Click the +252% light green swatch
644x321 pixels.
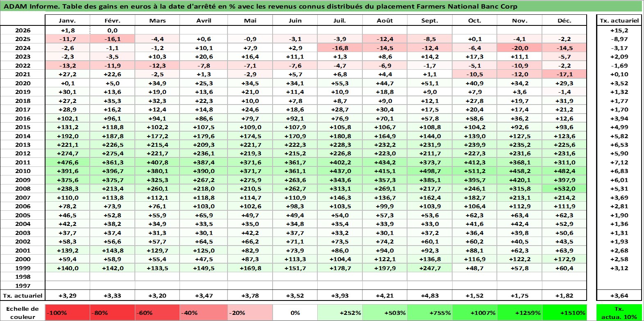pyautogui.click(x=340, y=312)
